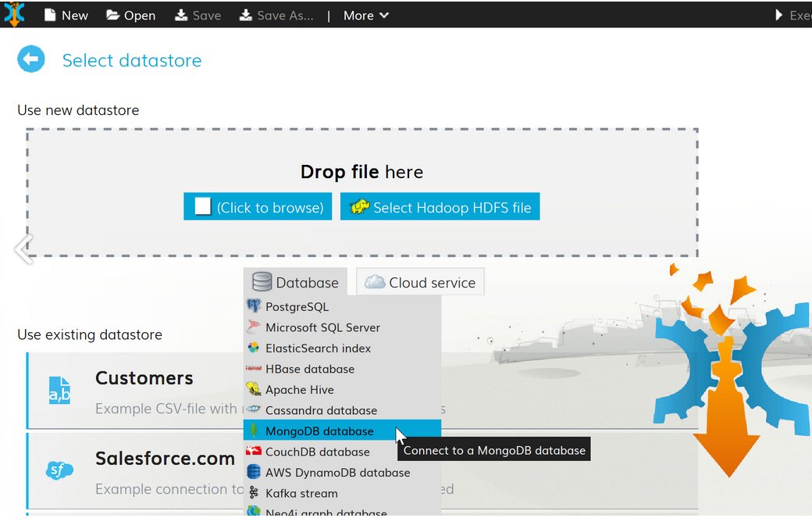Viewport: 812px width, 518px height.
Task: Open the Customers example CSV datastore
Action: coord(144,378)
